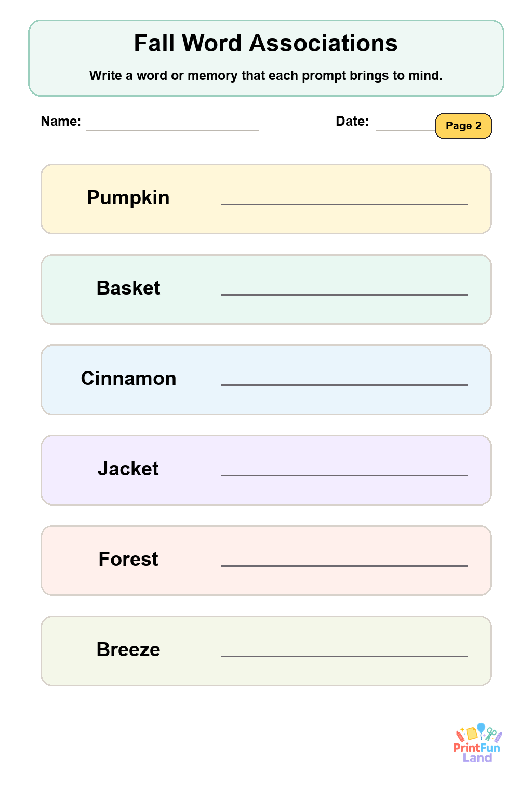532x798 pixels.
Task: Select the Basket prompt word
Action: point(128,288)
